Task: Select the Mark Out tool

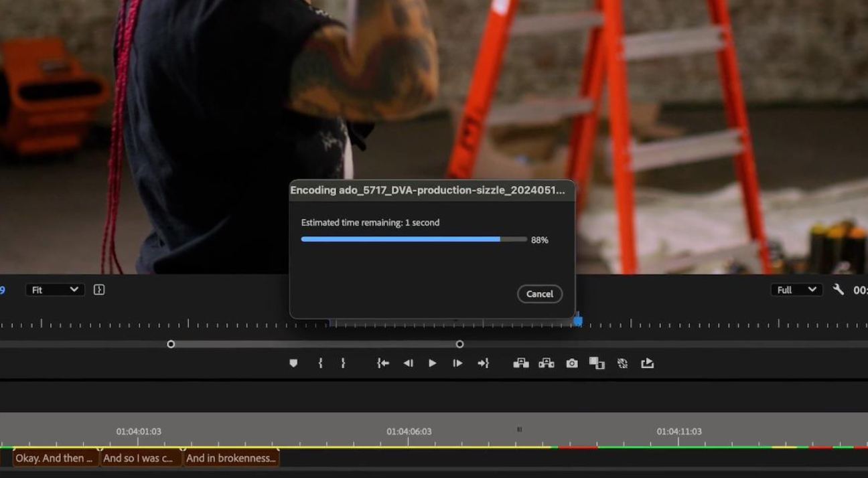Action: (343, 363)
